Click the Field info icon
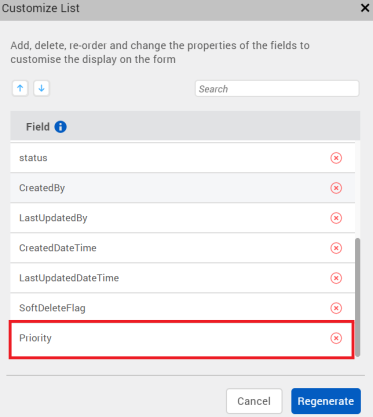Image resolution: width=373 pixels, height=417 pixels. 60,127
